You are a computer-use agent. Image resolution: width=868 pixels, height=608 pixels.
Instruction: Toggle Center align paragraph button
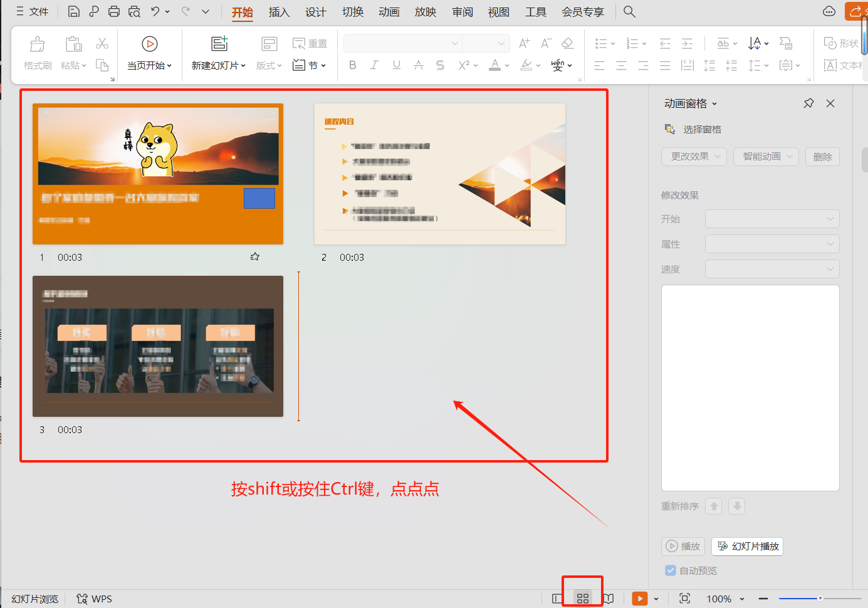coord(621,65)
